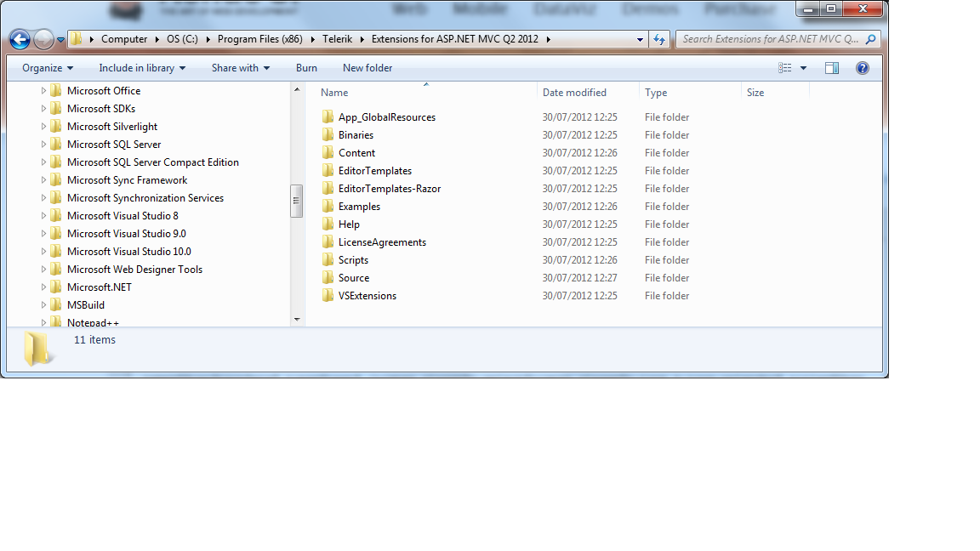This screenshot has width=980, height=551.
Task: Click Microsoft Visual Studio 8 folder icon
Action: [x=55, y=215]
